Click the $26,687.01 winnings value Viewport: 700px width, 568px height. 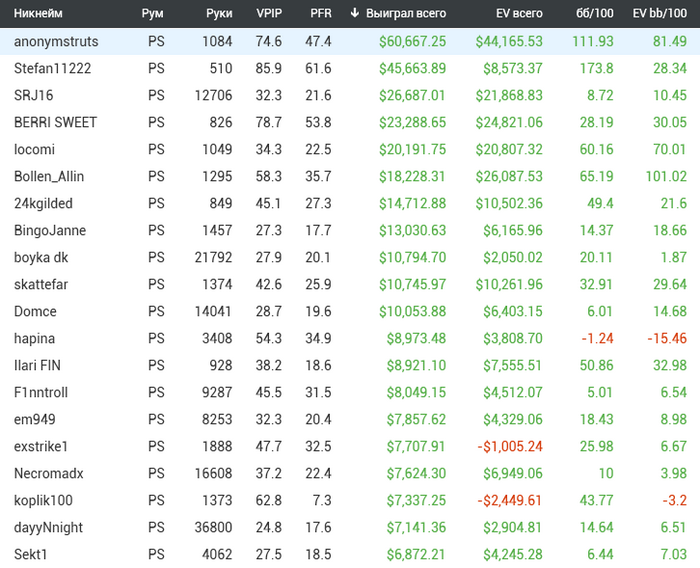pyautogui.click(x=412, y=95)
